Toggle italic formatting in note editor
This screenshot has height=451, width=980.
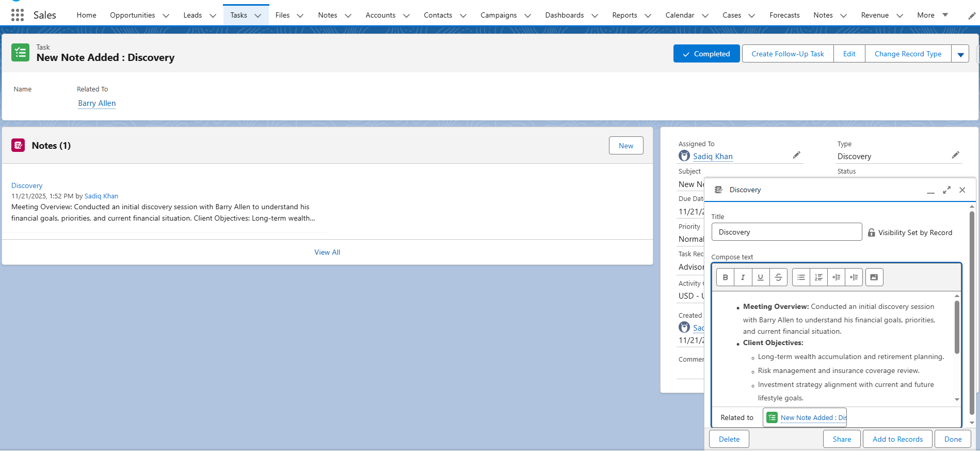[x=743, y=277]
